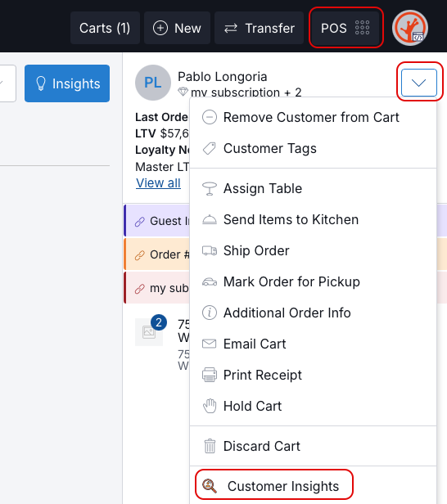Click the truck icon for Ship Order

[x=210, y=250]
